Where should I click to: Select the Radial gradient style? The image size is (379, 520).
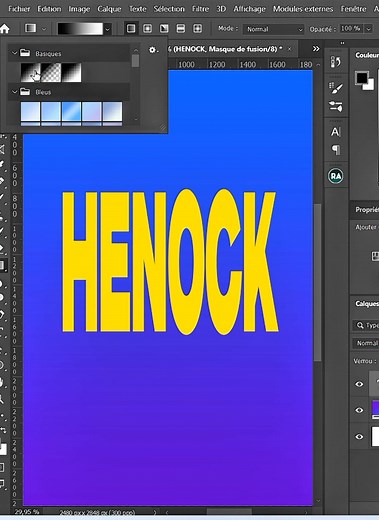click(x=147, y=29)
